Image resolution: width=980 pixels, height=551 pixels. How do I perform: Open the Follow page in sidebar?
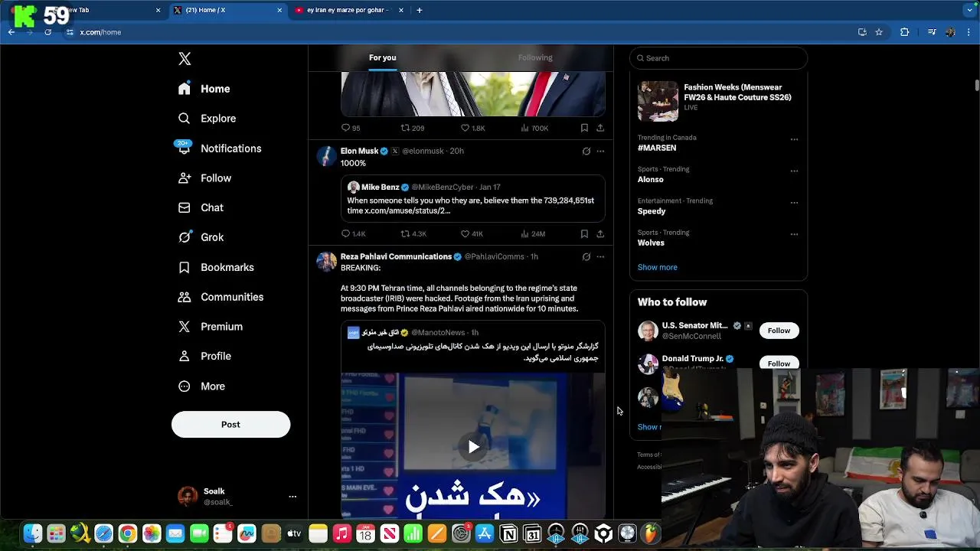click(x=204, y=178)
